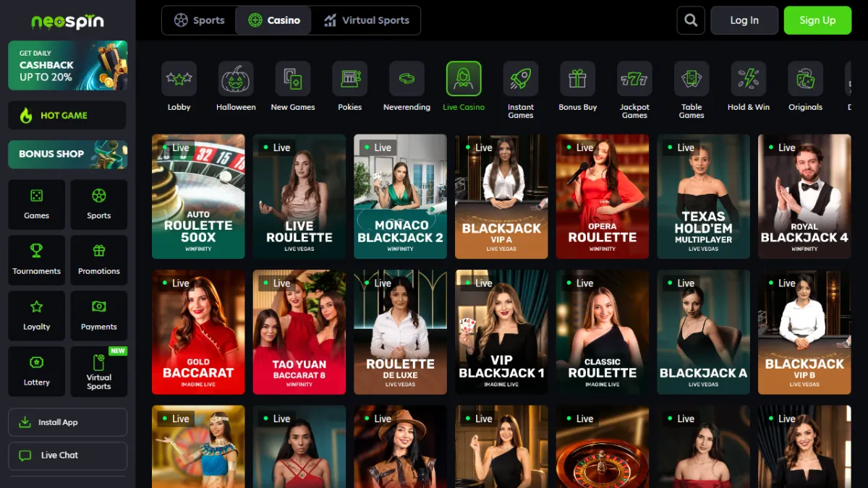Launch Texas Hold'em Multiplayer game
The image size is (868, 488).
coord(703,197)
